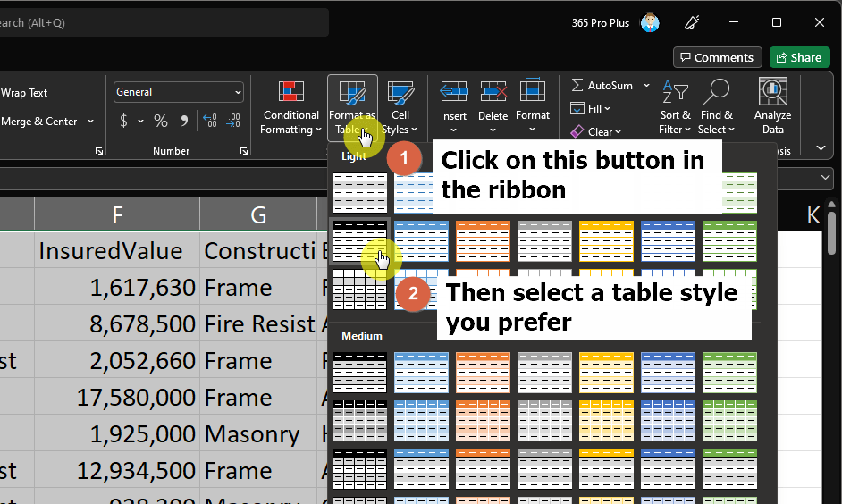The height and width of the screenshot is (504, 842).
Task: Select first Medium black banded table style
Action: 360,373
